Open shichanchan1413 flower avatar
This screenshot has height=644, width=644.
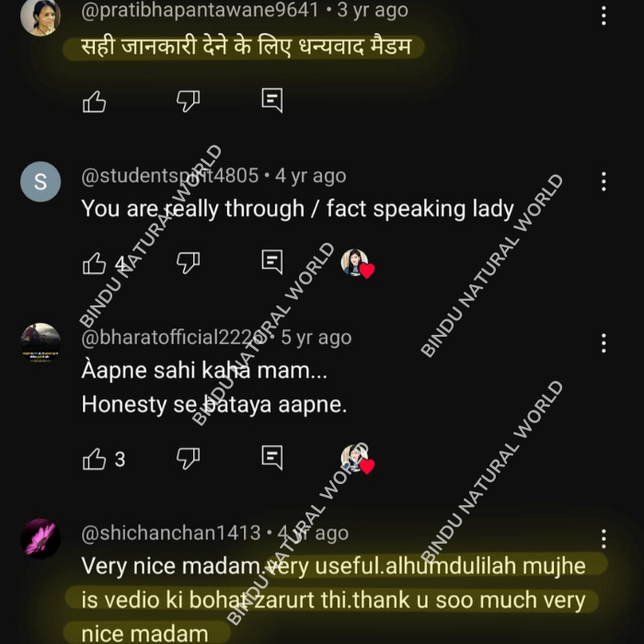pos(40,538)
